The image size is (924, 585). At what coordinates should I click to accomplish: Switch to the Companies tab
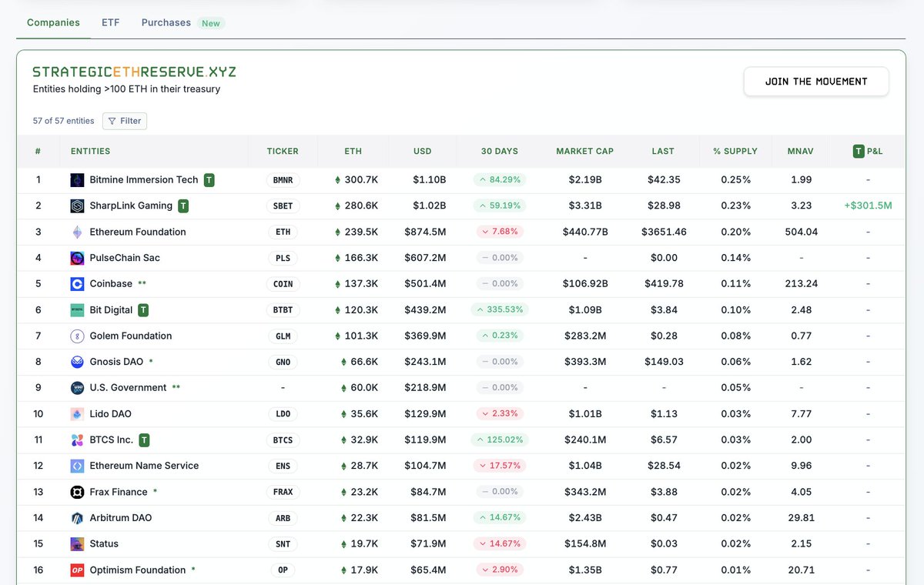click(53, 22)
